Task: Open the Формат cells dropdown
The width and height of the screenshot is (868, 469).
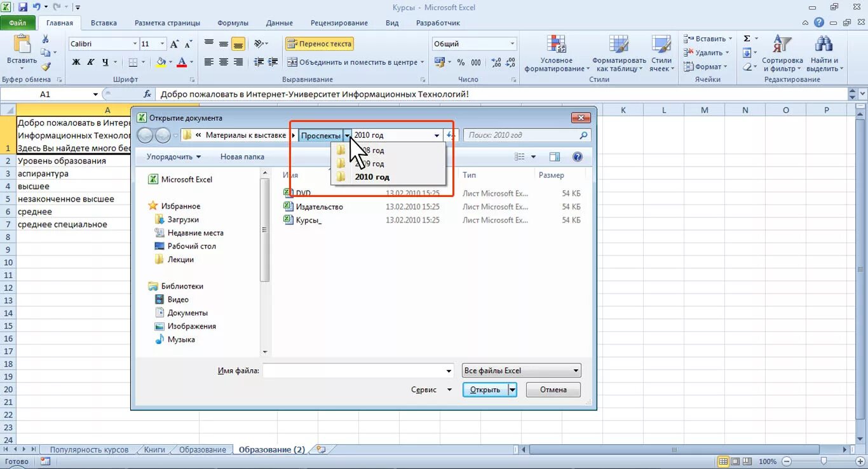Action: [x=705, y=67]
